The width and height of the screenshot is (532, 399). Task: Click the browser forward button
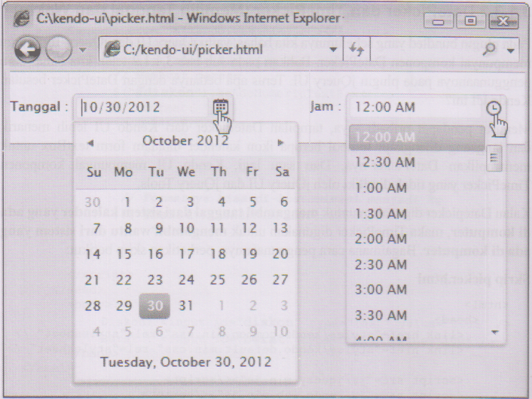pyautogui.click(x=59, y=51)
